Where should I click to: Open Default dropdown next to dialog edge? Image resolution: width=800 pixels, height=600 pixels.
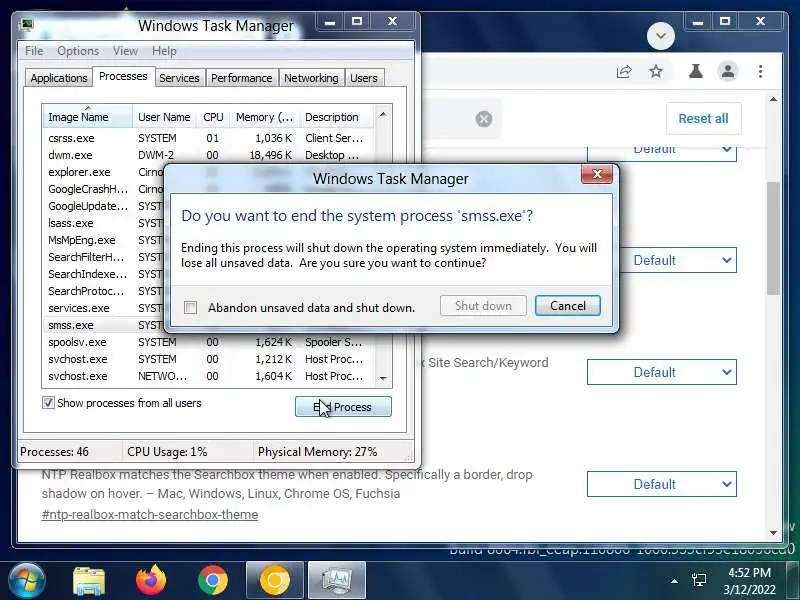[678, 261]
